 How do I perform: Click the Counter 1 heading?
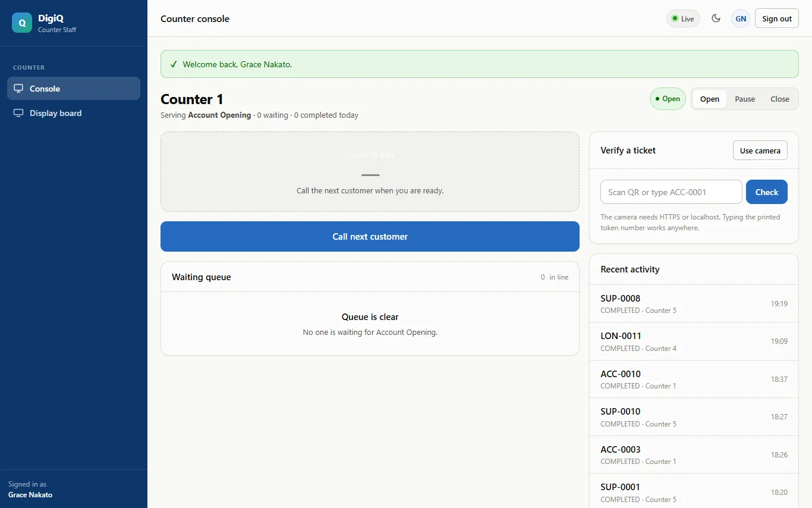tap(192, 99)
